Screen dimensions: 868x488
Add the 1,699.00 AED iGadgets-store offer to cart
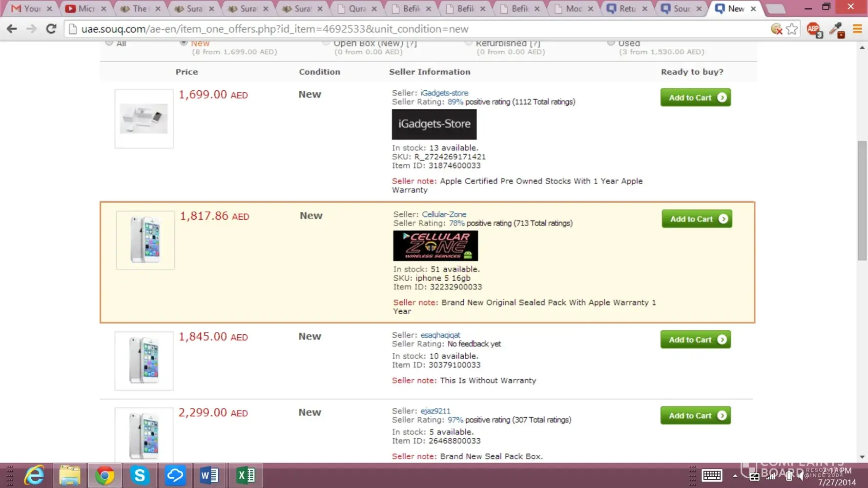pos(695,98)
